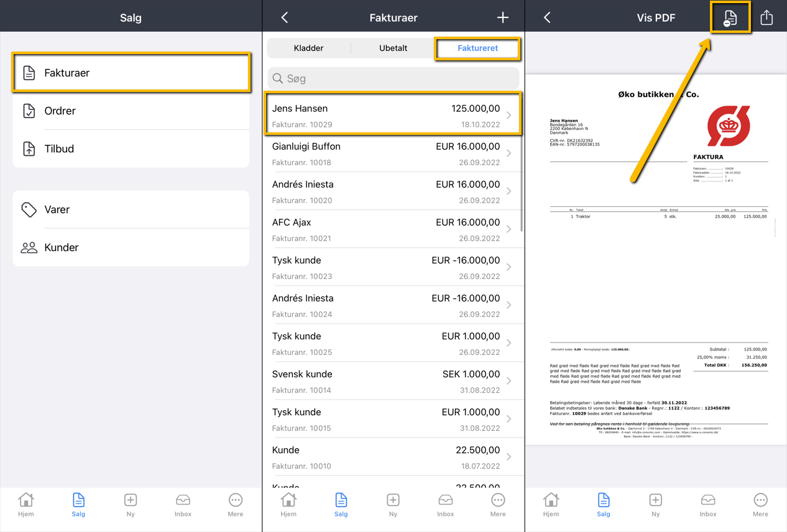Viewport: 787px width, 532px height.
Task: Open Tilbud from the Salg menu
Action: [131, 149]
